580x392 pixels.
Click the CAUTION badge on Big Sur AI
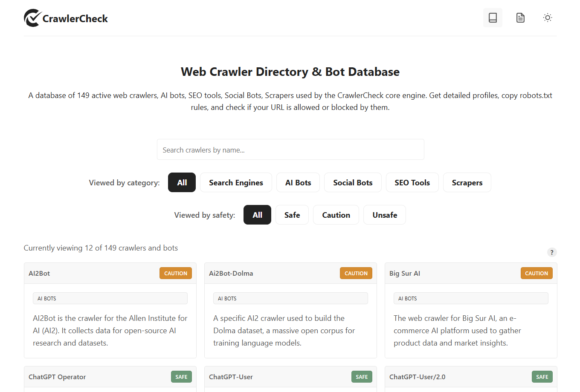(x=536, y=273)
